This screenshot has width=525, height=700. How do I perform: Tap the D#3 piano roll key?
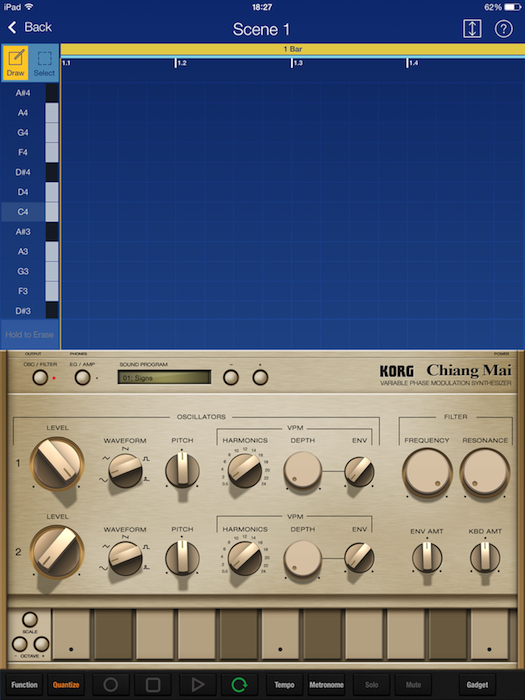click(x=29, y=311)
